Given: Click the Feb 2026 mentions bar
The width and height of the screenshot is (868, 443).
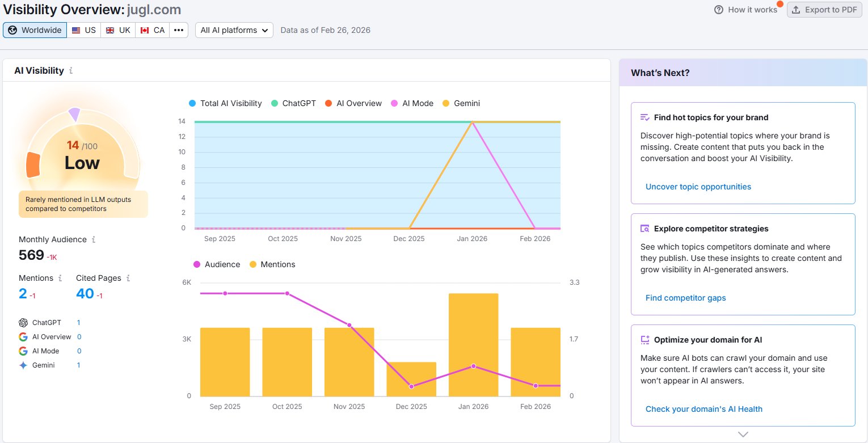Looking at the screenshot, I should point(536,362).
